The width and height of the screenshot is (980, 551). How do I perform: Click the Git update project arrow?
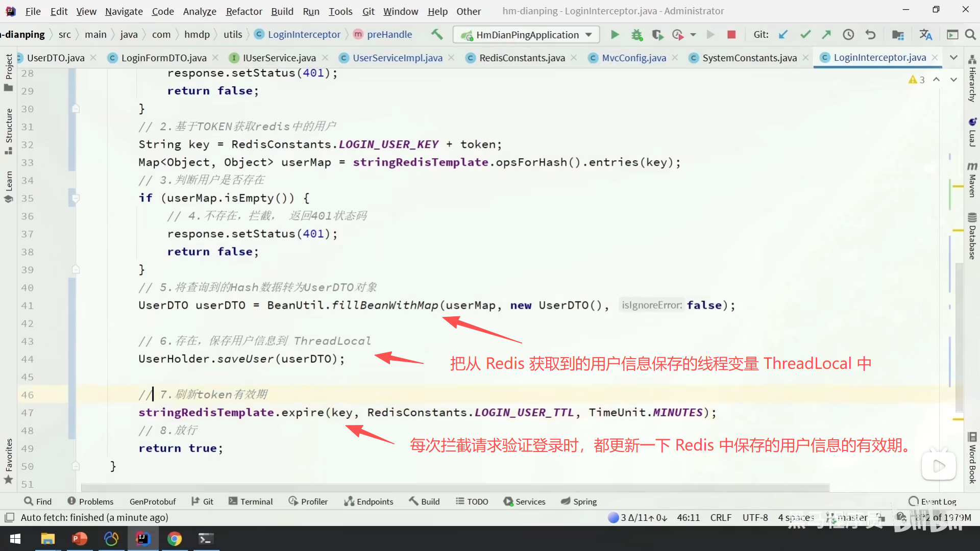coord(783,35)
